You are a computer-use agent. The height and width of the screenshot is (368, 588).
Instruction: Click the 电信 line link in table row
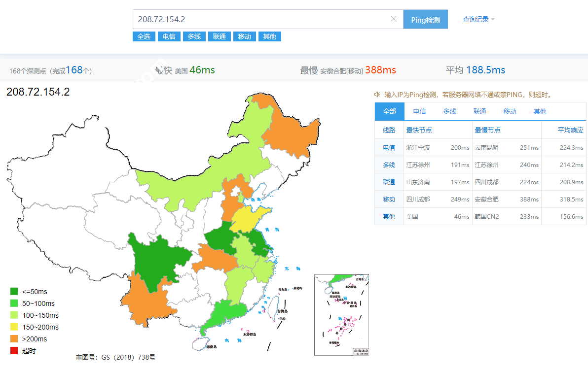(x=389, y=147)
